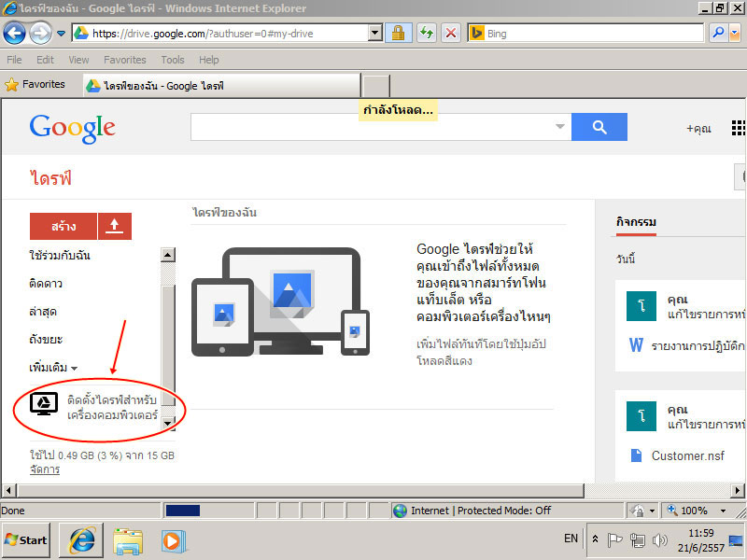Click the red upload arrow button

(114, 226)
